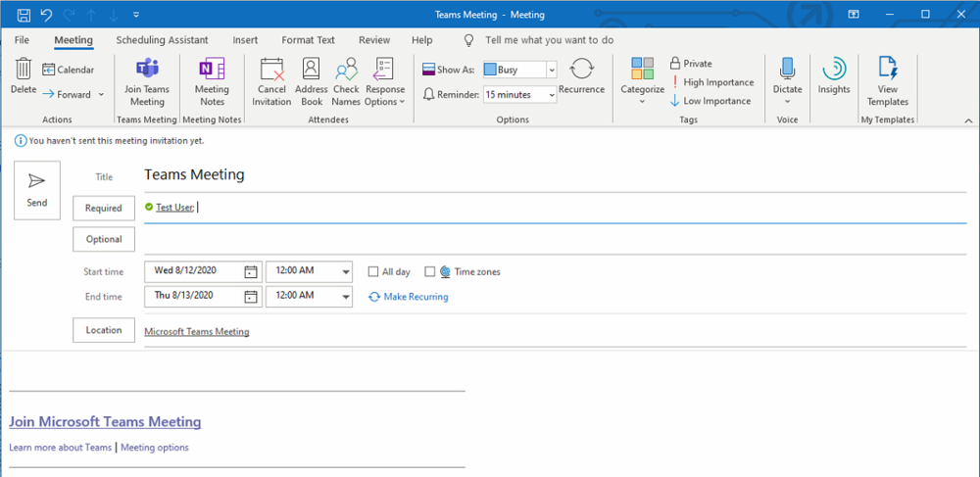This screenshot has width=980, height=477.
Task: Click the info icon in notification bar
Action: click(21, 141)
